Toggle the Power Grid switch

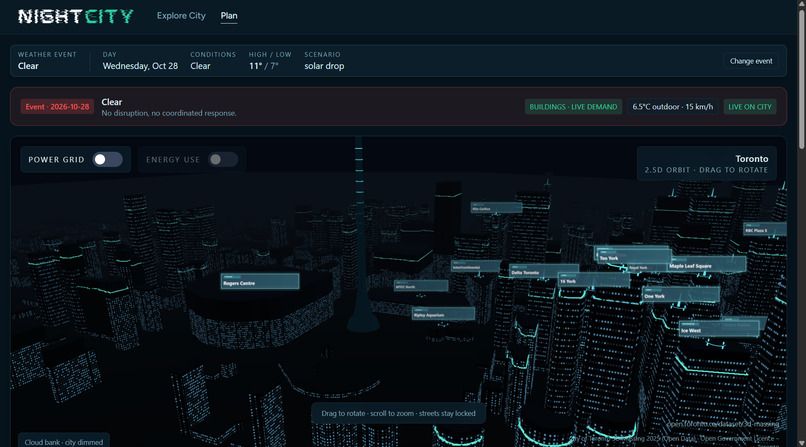107,160
